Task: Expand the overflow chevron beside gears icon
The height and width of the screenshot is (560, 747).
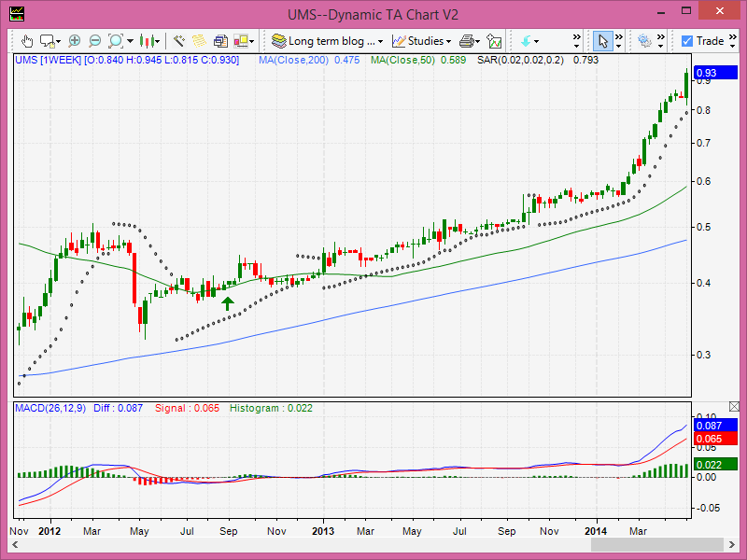Action: pyautogui.click(x=661, y=41)
